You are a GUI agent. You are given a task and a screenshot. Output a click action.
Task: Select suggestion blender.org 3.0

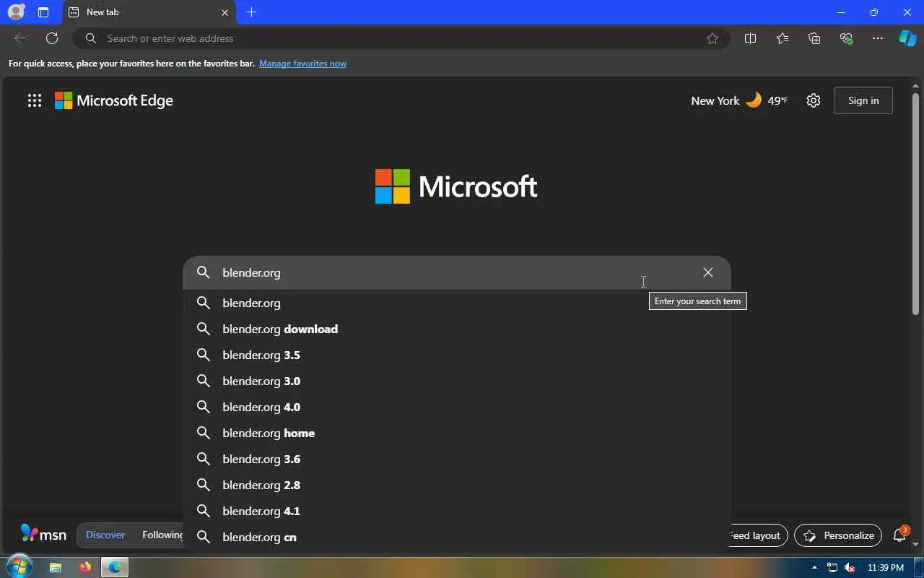click(x=457, y=381)
